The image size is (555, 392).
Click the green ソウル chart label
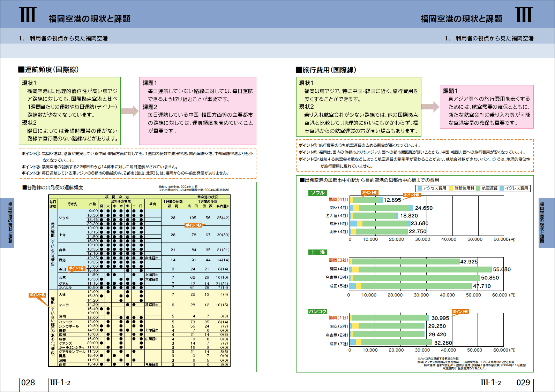318,193
